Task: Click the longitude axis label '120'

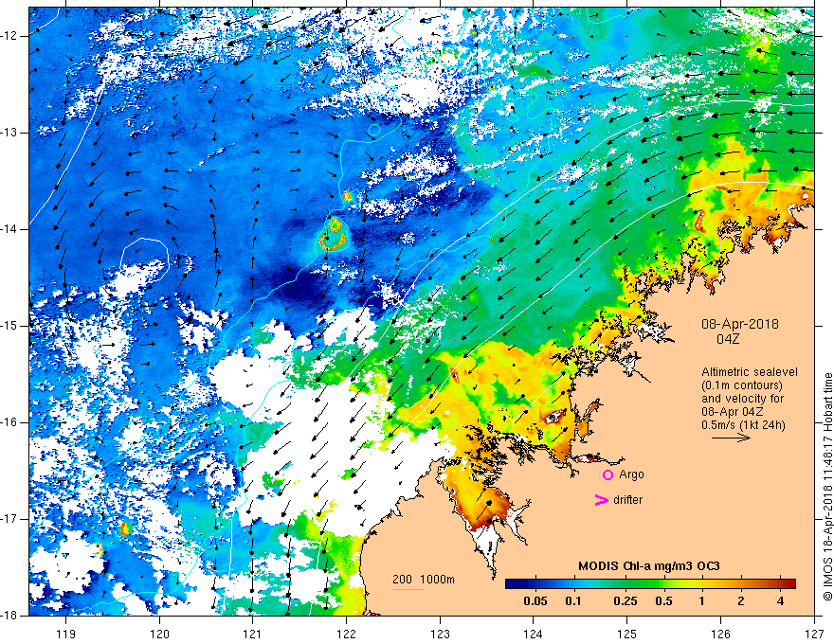Action: pos(159,634)
